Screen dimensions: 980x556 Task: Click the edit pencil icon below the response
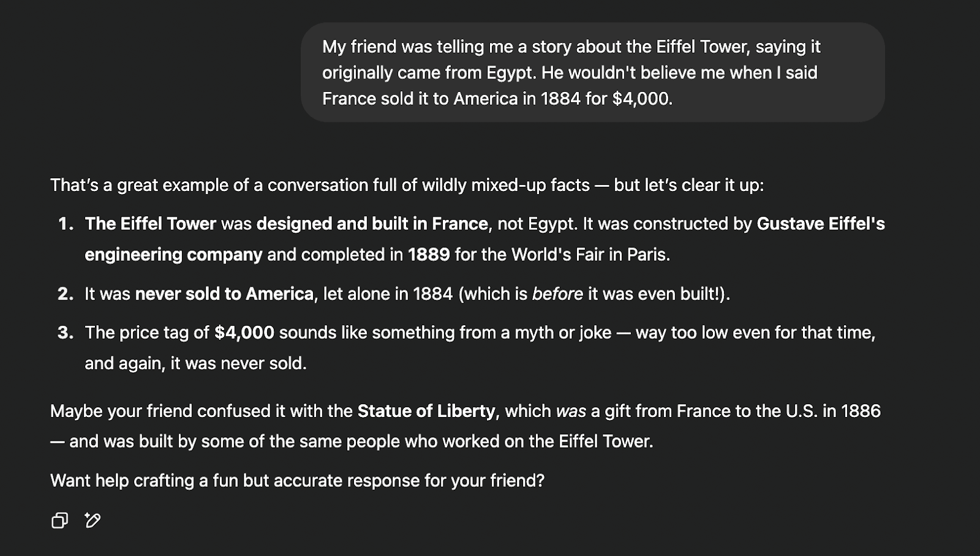[92, 520]
